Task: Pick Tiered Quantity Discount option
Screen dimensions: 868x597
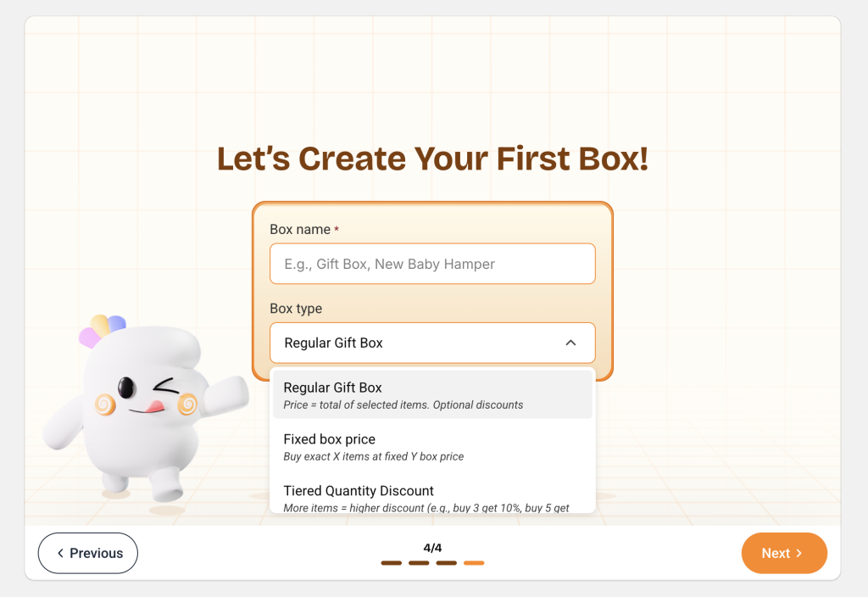Action: [432, 497]
